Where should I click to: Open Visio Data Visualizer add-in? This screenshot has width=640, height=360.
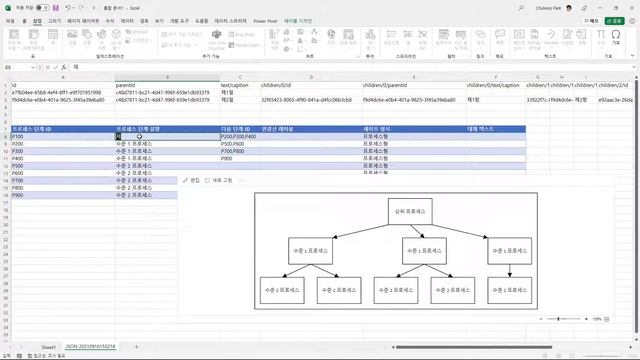216,40
